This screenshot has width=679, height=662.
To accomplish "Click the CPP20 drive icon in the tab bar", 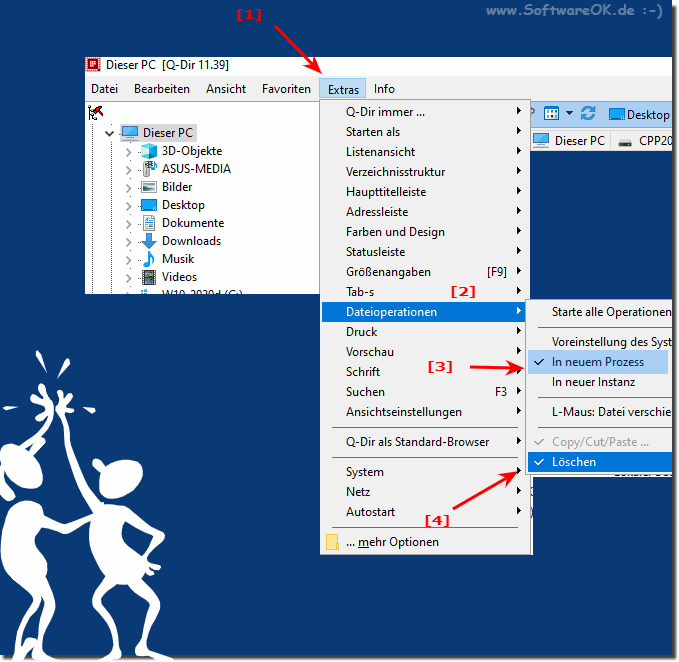I will point(624,142).
